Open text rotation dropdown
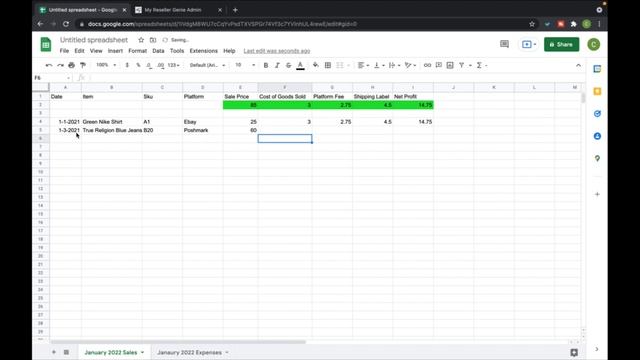This screenshot has height=360, width=640. click(410, 65)
